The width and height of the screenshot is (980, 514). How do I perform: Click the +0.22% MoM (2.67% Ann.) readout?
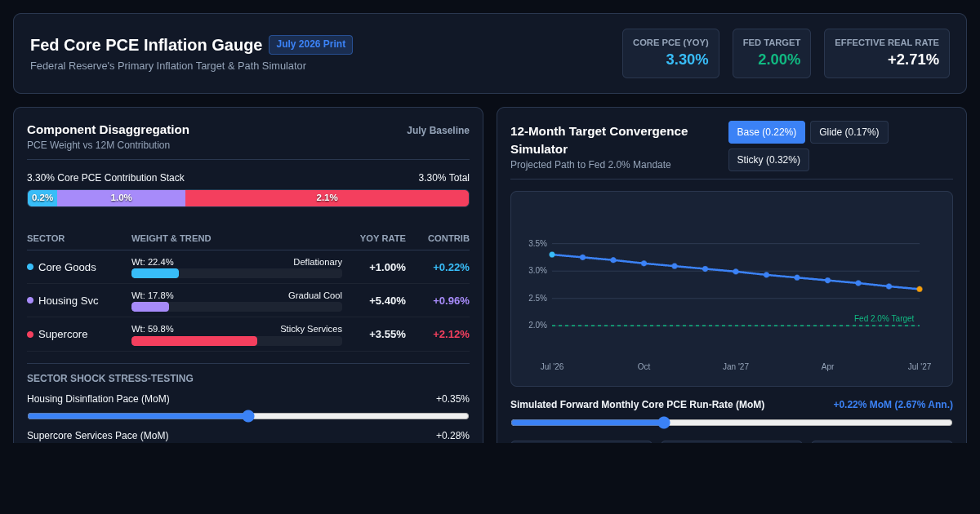tap(893, 405)
